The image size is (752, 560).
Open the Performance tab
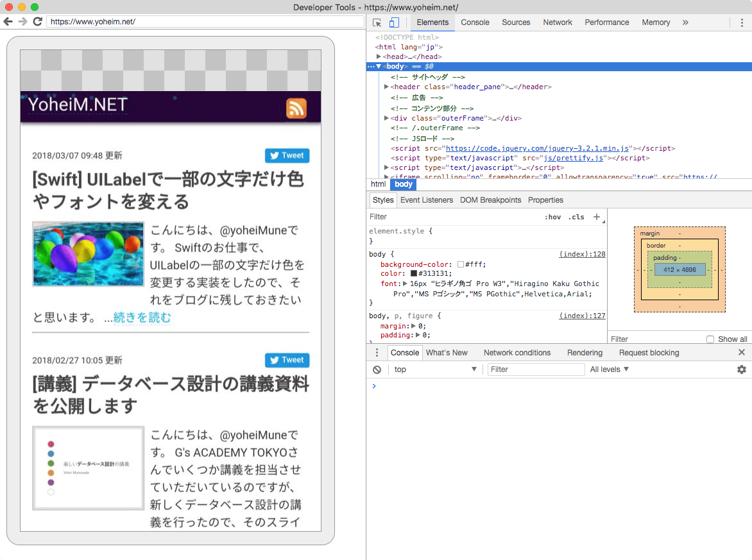pos(607,22)
